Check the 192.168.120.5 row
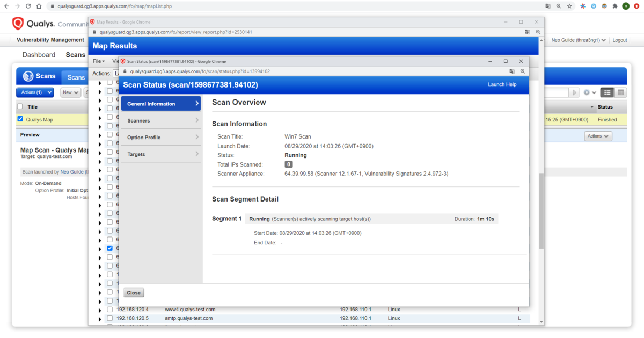644x338 pixels. tap(109, 318)
